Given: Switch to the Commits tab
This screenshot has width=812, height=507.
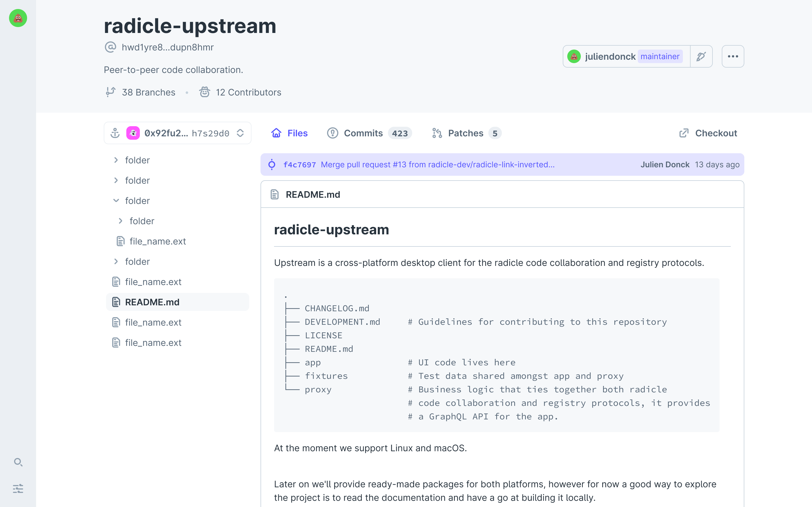Looking at the screenshot, I should coord(363,133).
